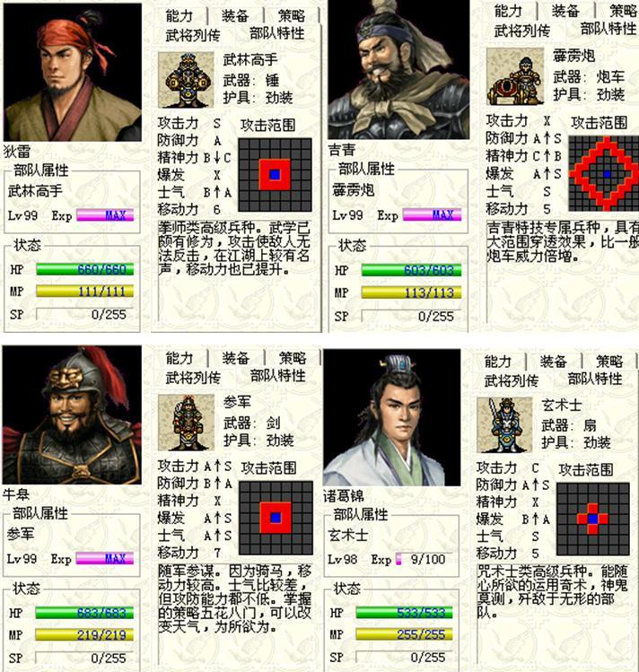639x672 pixels.
Task: Click the 玄术士 unit sprite icon
Action: click(504, 424)
